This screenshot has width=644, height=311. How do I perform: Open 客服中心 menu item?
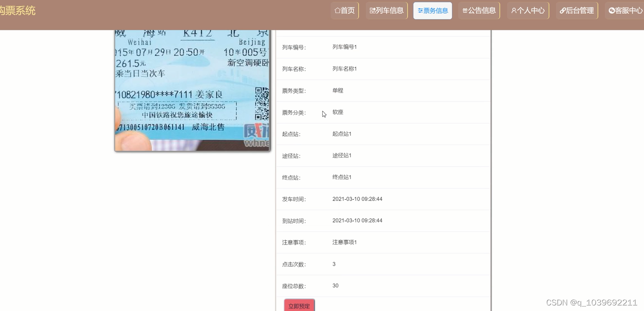click(625, 11)
